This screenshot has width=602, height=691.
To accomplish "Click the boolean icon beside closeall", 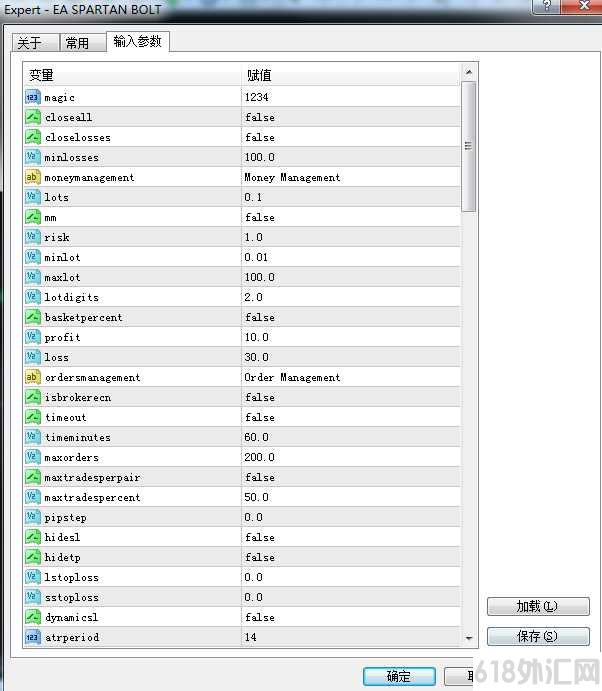I will coord(33,117).
